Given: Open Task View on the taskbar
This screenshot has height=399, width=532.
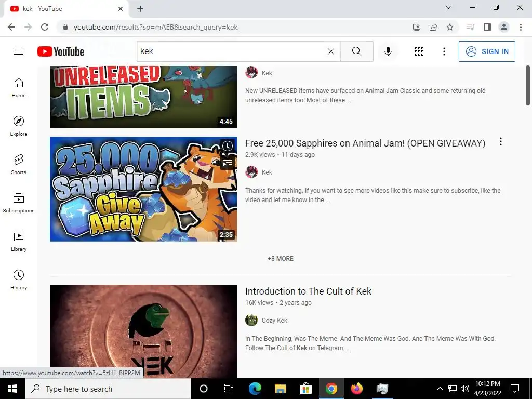Looking at the screenshot, I should click(229, 389).
